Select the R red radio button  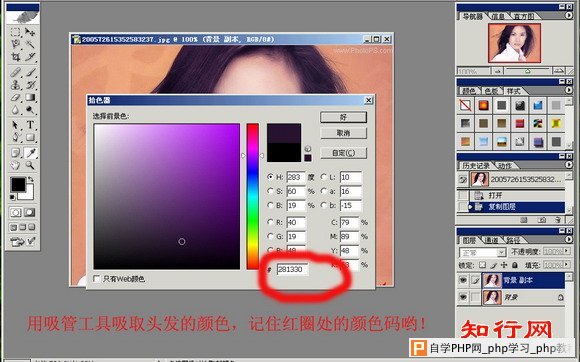pos(270,222)
